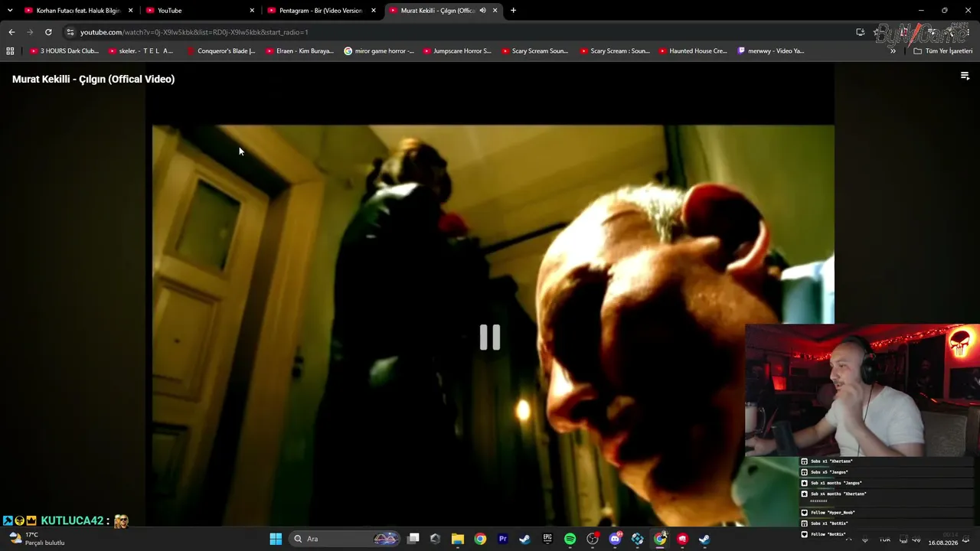This screenshot has width=980, height=551.
Task: Open the mirror game horror bookmark
Action: [x=379, y=51]
